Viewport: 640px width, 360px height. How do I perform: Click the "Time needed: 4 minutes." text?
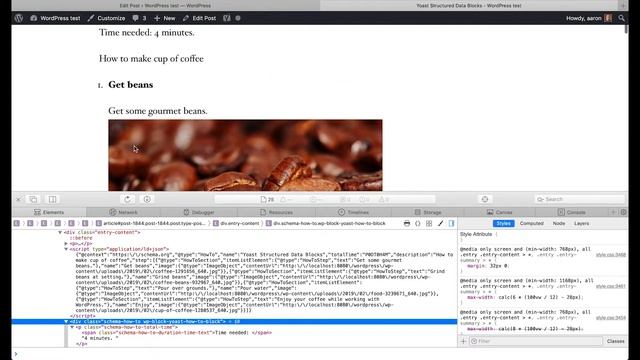pos(147,32)
